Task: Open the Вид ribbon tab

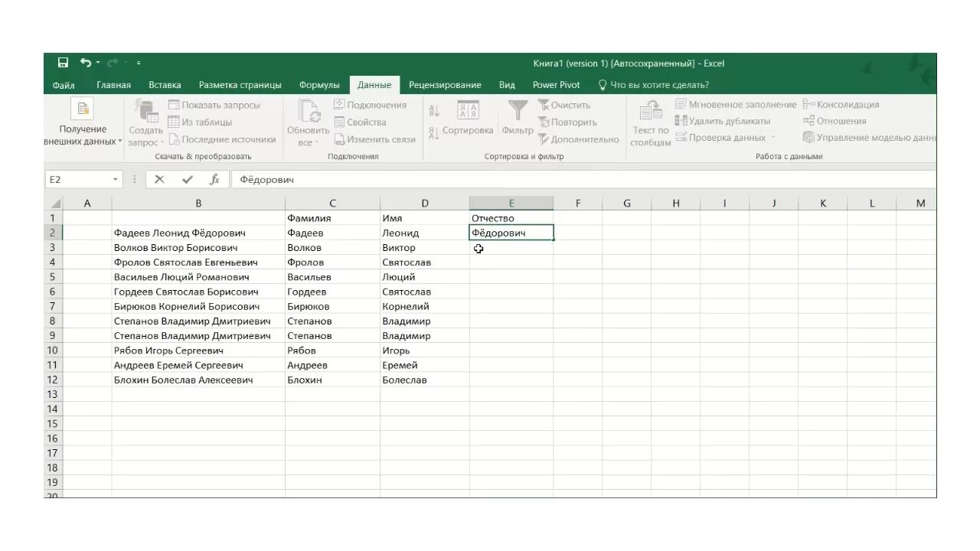Action: 507,85
